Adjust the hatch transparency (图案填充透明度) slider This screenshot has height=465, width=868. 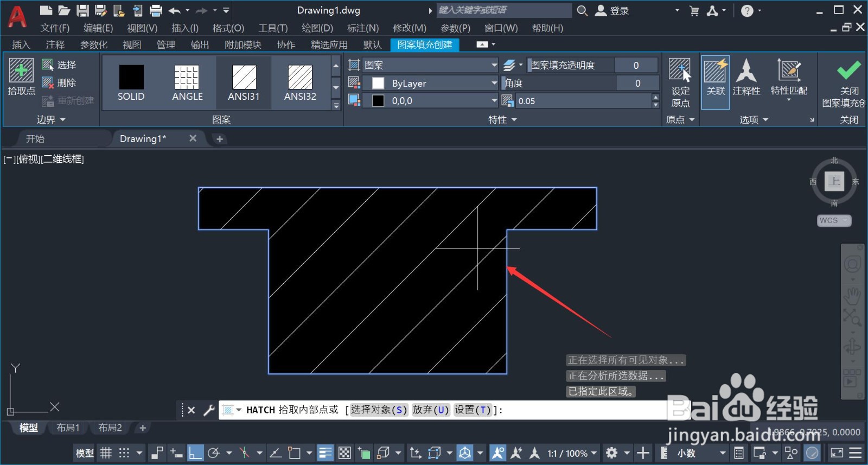(571, 65)
